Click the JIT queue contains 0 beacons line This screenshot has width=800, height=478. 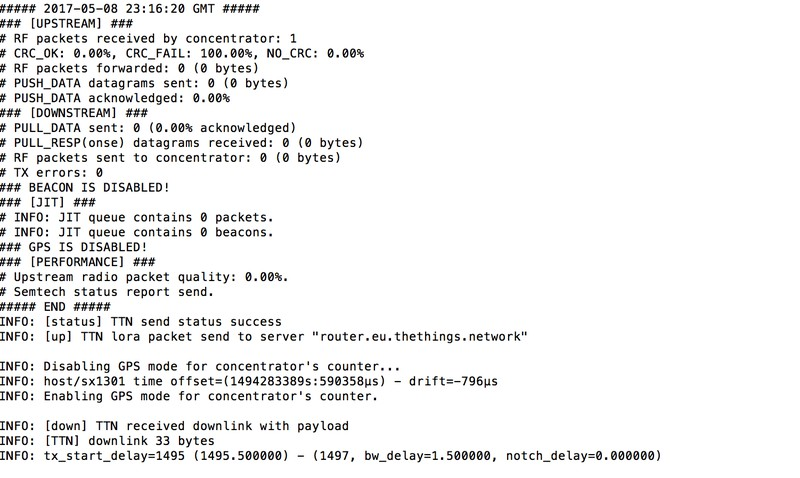pyautogui.click(x=137, y=232)
